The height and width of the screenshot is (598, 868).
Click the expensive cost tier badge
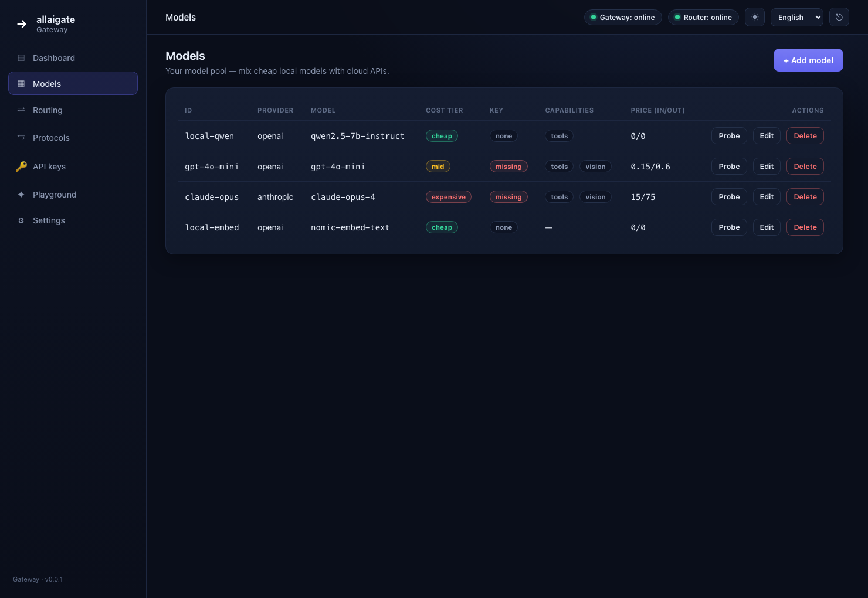[x=449, y=197]
